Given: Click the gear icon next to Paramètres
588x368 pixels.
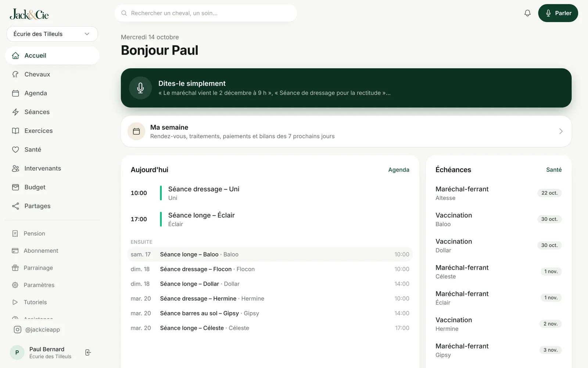Looking at the screenshot, I should coord(15,285).
